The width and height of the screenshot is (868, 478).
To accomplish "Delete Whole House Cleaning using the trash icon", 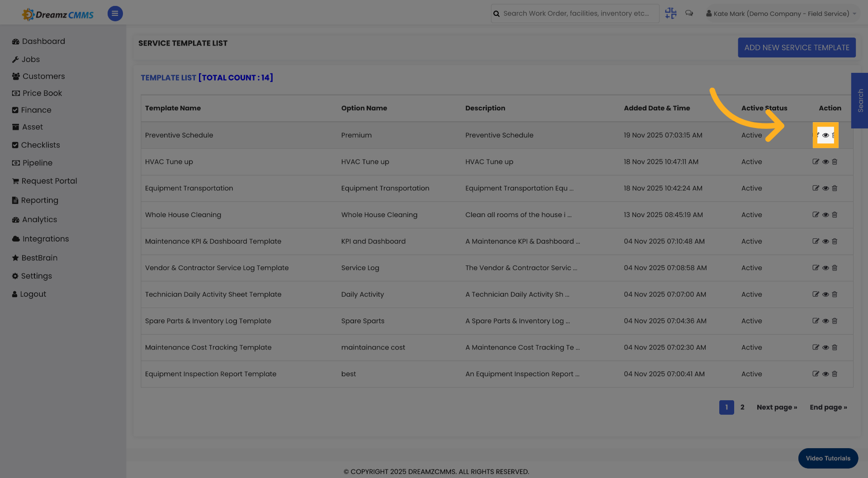I will point(835,215).
